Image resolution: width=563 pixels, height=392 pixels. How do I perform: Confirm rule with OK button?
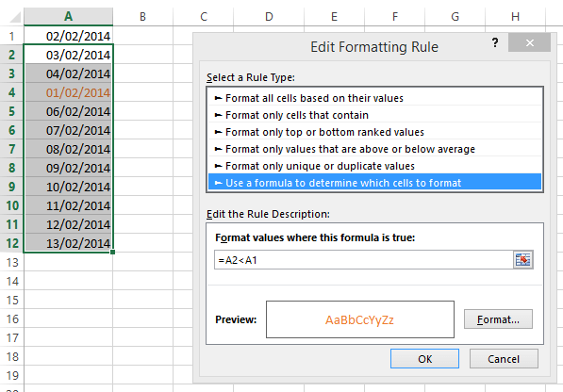point(424,359)
